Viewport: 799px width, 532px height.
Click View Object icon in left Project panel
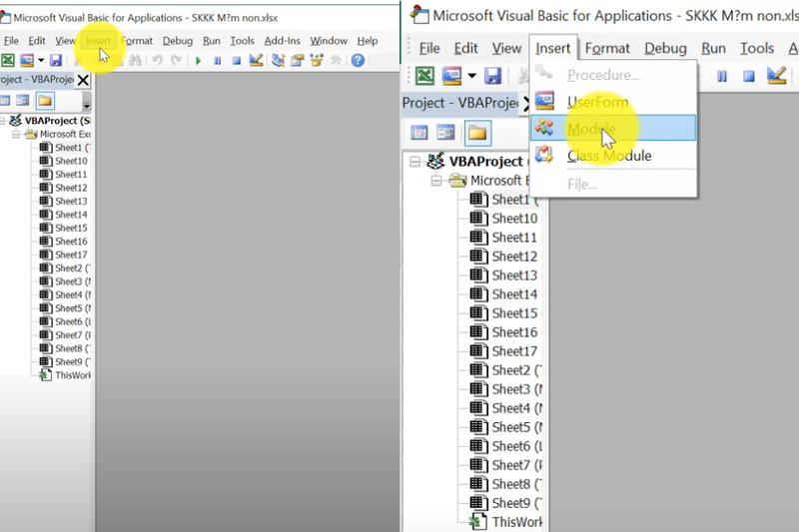pyautogui.click(x=22, y=101)
